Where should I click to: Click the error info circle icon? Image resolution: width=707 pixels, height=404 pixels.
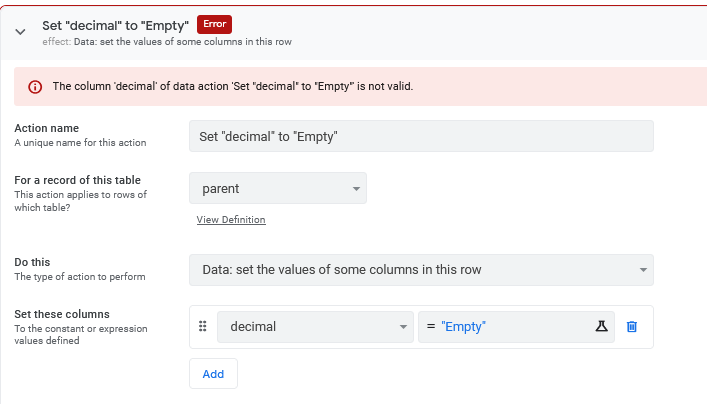pyautogui.click(x=35, y=87)
